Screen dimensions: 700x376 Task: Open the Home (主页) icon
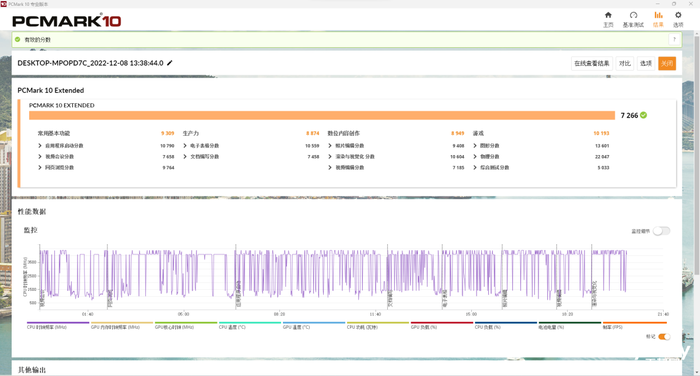[608, 15]
